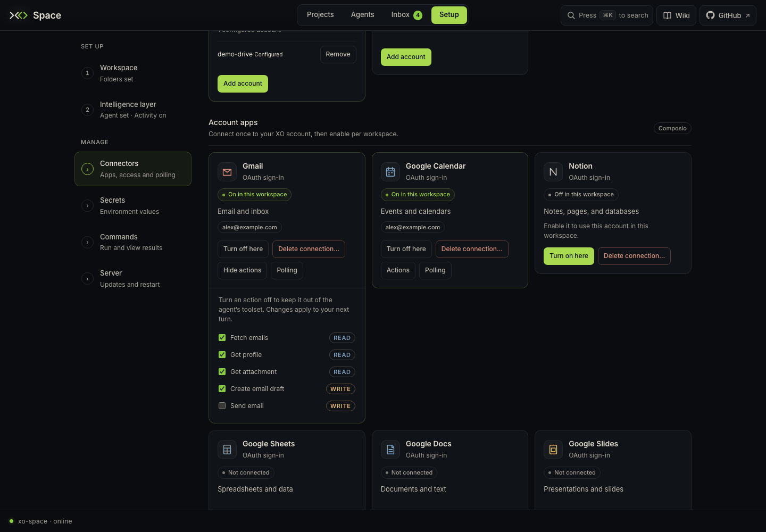This screenshot has width=766, height=532.
Task: Click the Notion N icon
Action: coord(553,172)
